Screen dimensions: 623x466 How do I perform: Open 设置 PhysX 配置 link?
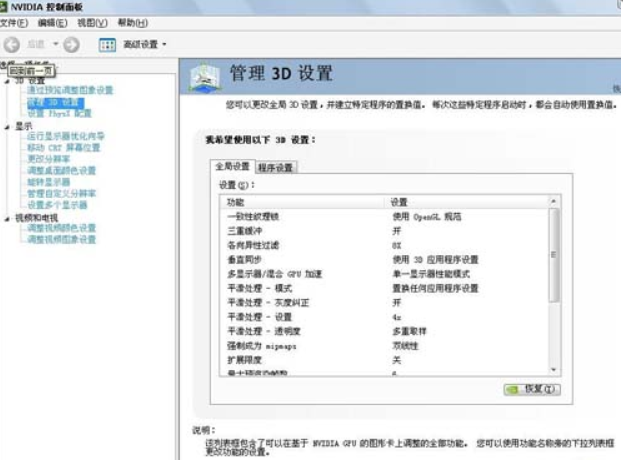59,114
